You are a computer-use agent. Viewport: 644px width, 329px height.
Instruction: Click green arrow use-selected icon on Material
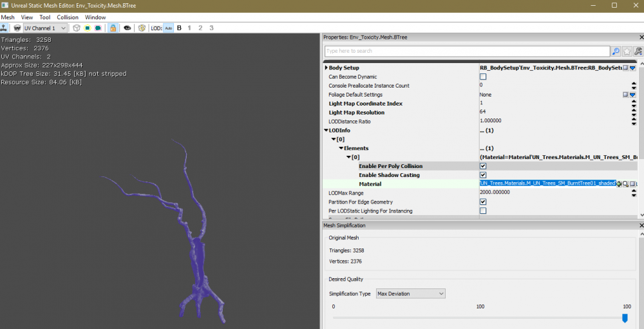(619, 184)
